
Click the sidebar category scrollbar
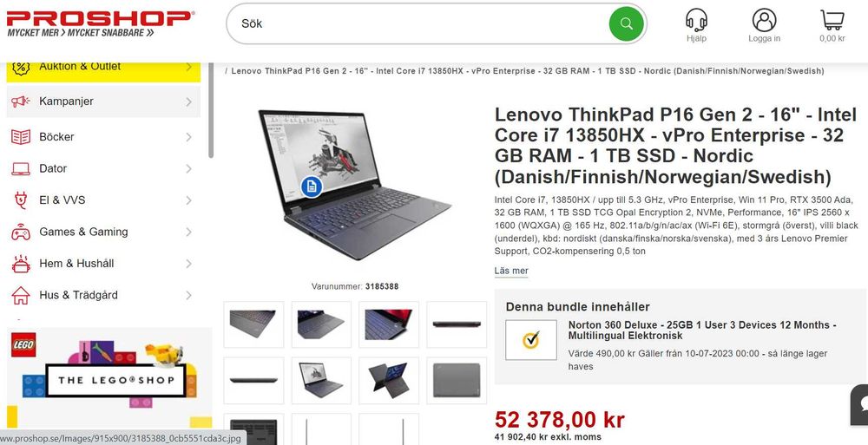click(x=211, y=111)
